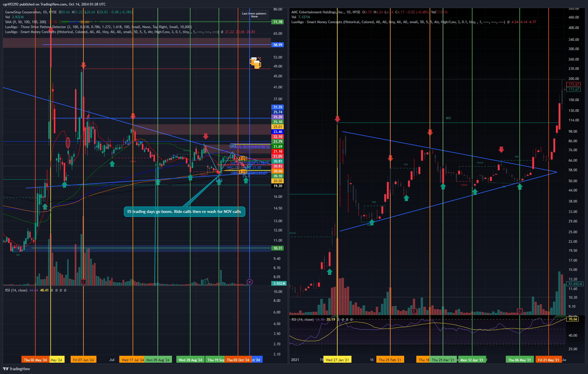
Task: Click the TradingView logo at the bottom left
Action: pos(17,369)
